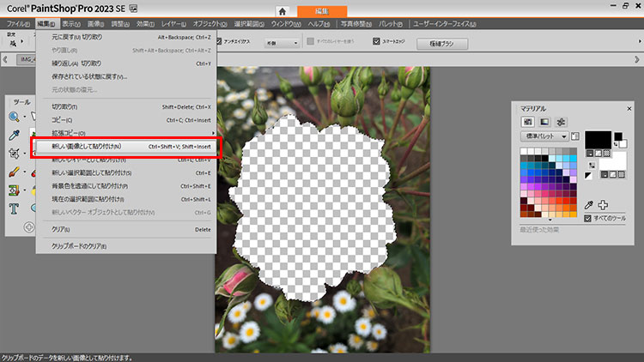This screenshot has height=362, width=644.
Task: Click the eyedropper icon in Materials palette
Action: pyautogui.click(x=588, y=205)
